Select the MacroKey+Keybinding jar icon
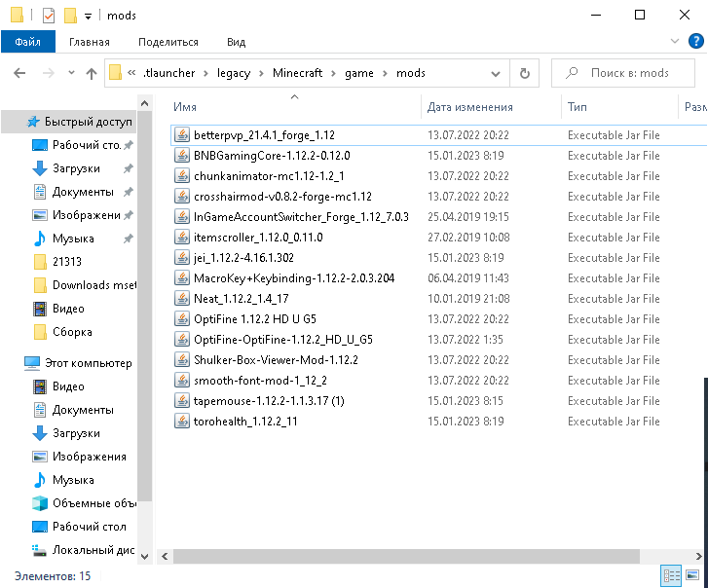This screenshot has width=708, height=588. point(182,278)
